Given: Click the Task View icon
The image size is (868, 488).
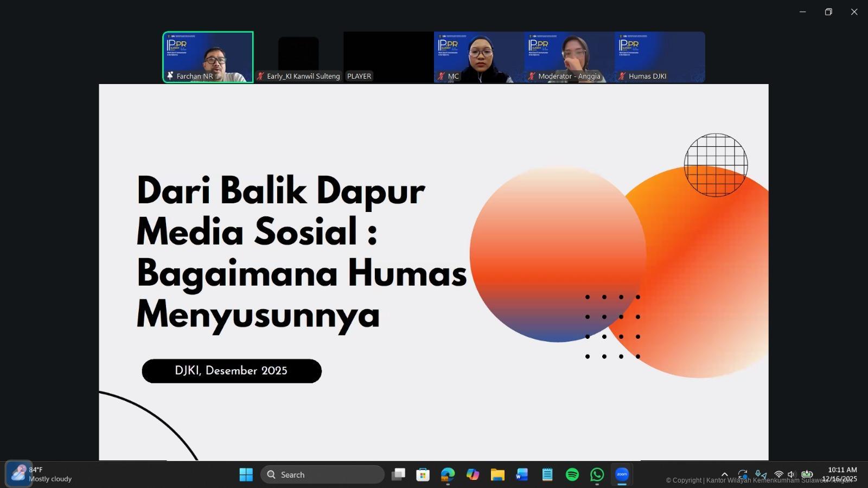Looking at the screenshot, I should click(398, 474).
